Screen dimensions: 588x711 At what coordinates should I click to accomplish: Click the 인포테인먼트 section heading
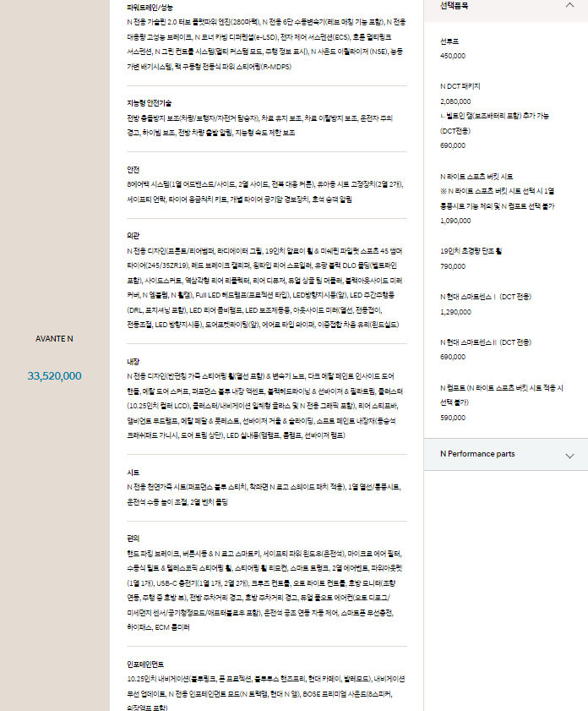point(145,665)
